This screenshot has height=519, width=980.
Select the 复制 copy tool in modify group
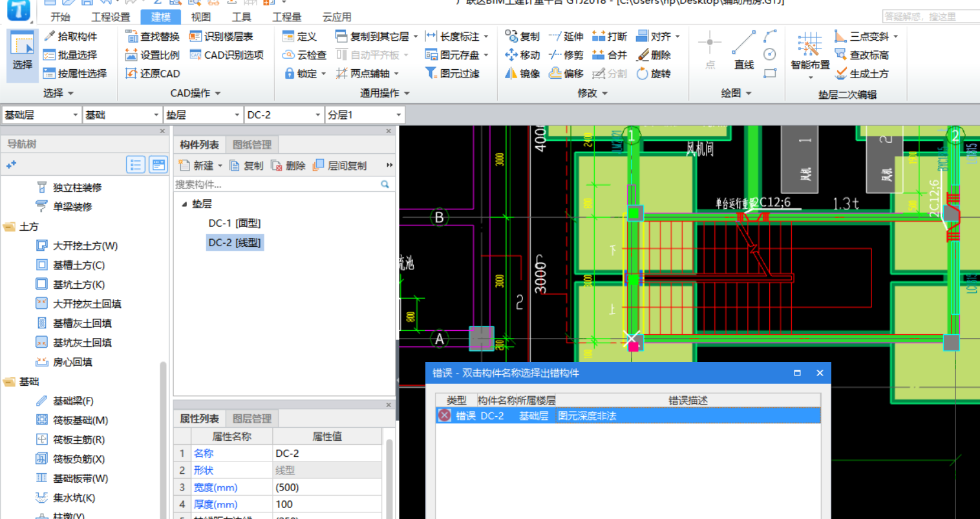coord(522,37)
